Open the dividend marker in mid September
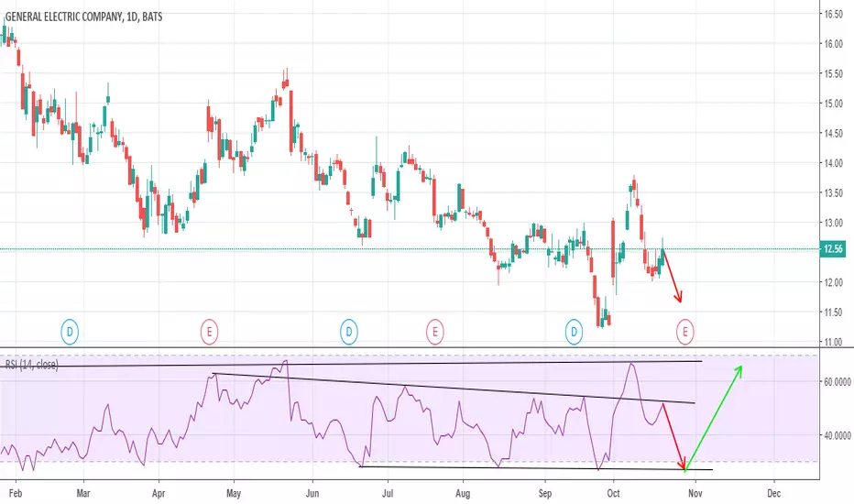The image size is (854, 504). 574,332
